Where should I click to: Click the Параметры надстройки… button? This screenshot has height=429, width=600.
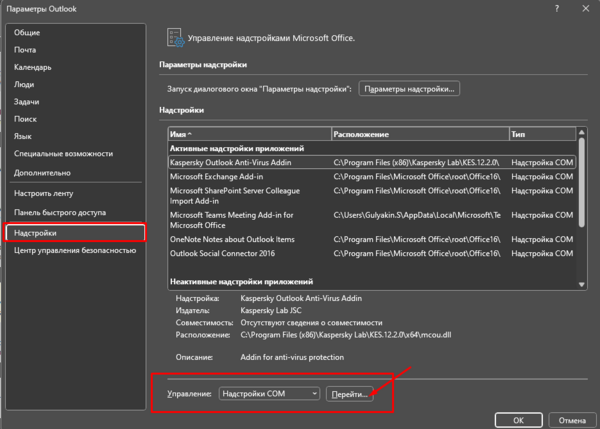pos(409,89)
